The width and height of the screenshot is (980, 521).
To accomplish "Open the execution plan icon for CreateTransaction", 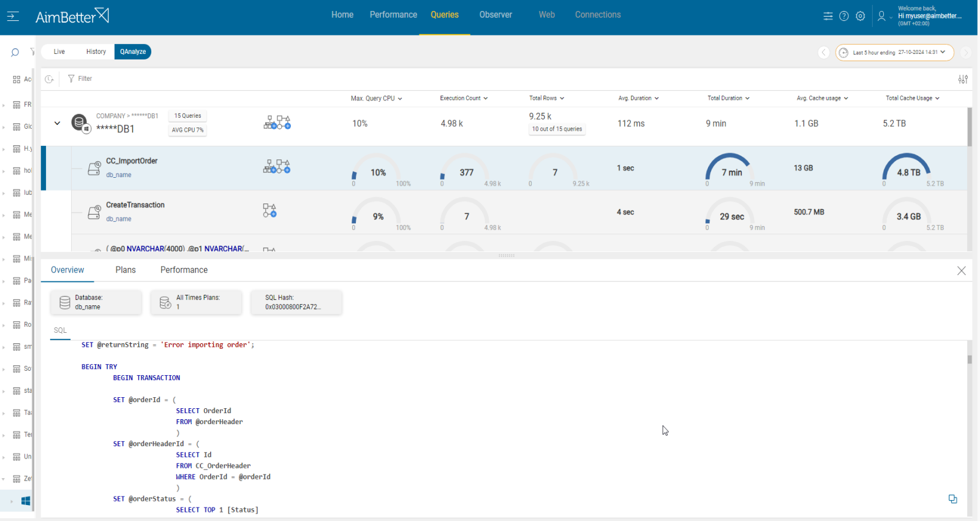I will 269,211.
